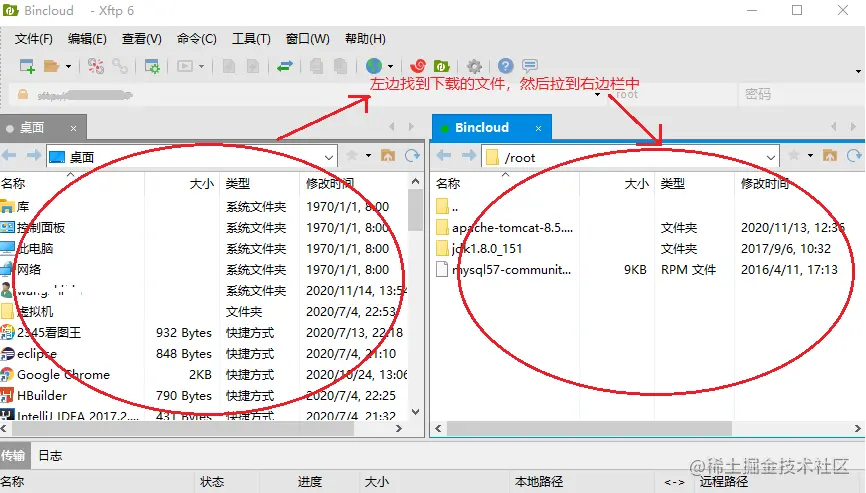Click the green Xftp folder icon
This screenshot has height=493, width=866.
click(441, 66)
